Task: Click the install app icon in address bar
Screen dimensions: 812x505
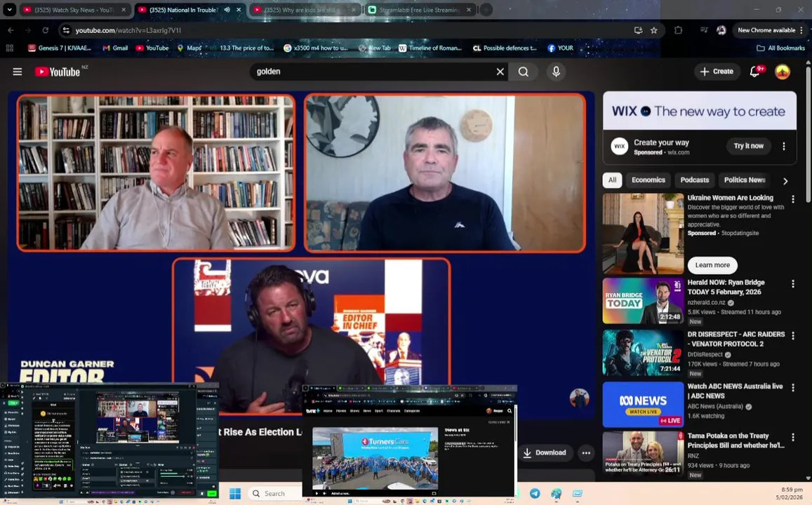Action: [x=638, y=31]
